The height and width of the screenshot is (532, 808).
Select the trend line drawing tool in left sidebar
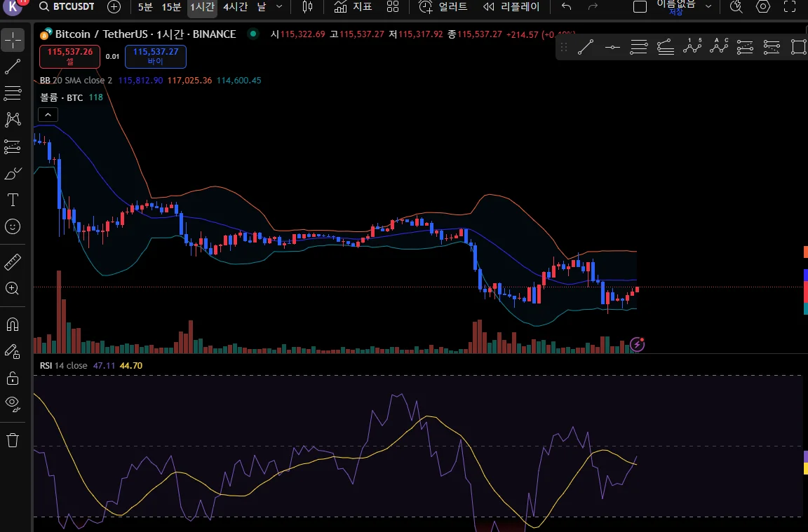(x=13, y=67)
